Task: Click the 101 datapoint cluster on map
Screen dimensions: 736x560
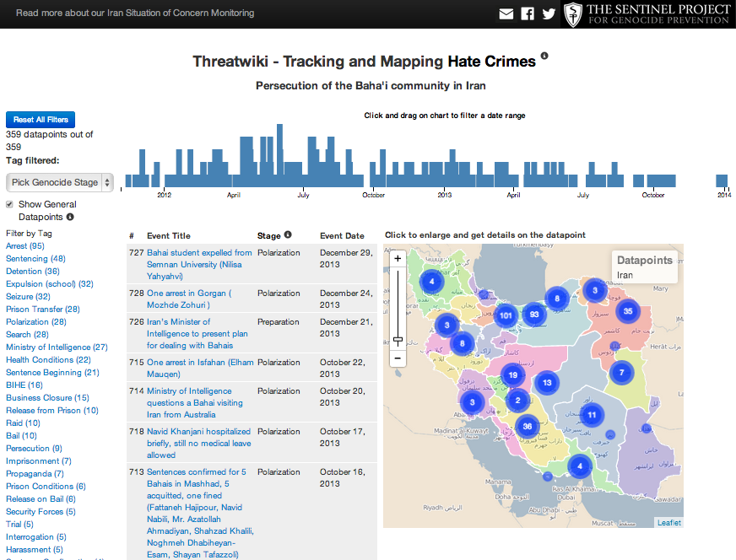Action: 506,316
